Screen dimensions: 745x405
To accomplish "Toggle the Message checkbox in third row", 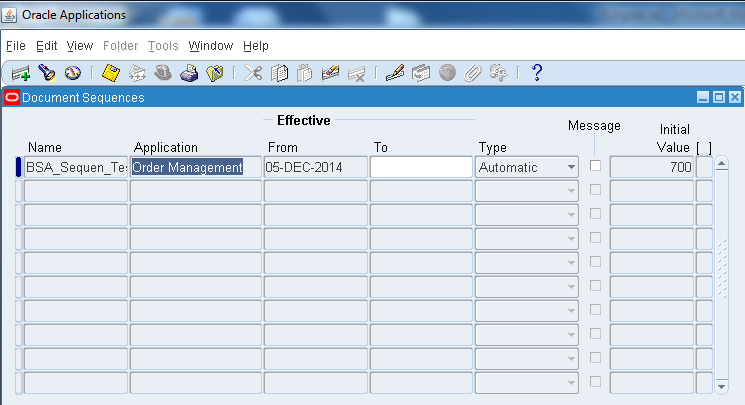I will [595, 214].
